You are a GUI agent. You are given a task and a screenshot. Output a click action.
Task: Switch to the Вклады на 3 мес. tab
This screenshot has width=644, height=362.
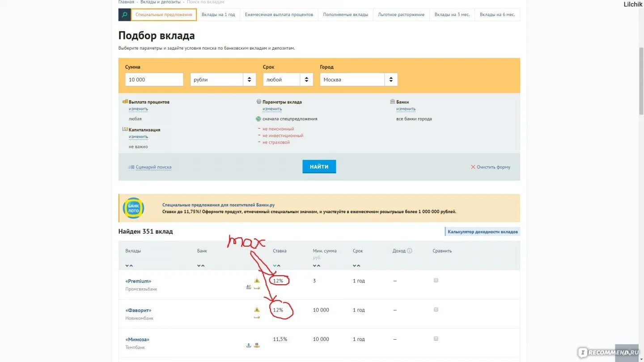452,15
